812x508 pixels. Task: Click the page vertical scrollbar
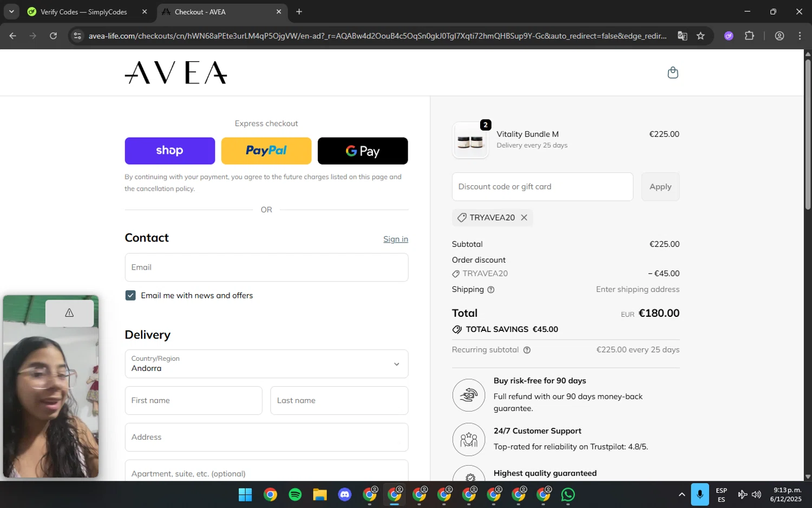pyautogui.click(x=808, y=135)
